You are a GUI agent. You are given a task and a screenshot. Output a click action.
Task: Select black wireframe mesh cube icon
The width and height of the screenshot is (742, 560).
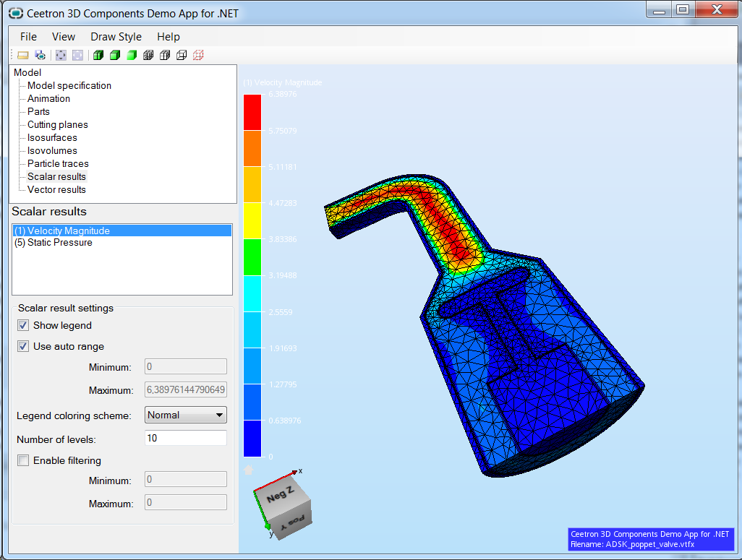(148, 55)
